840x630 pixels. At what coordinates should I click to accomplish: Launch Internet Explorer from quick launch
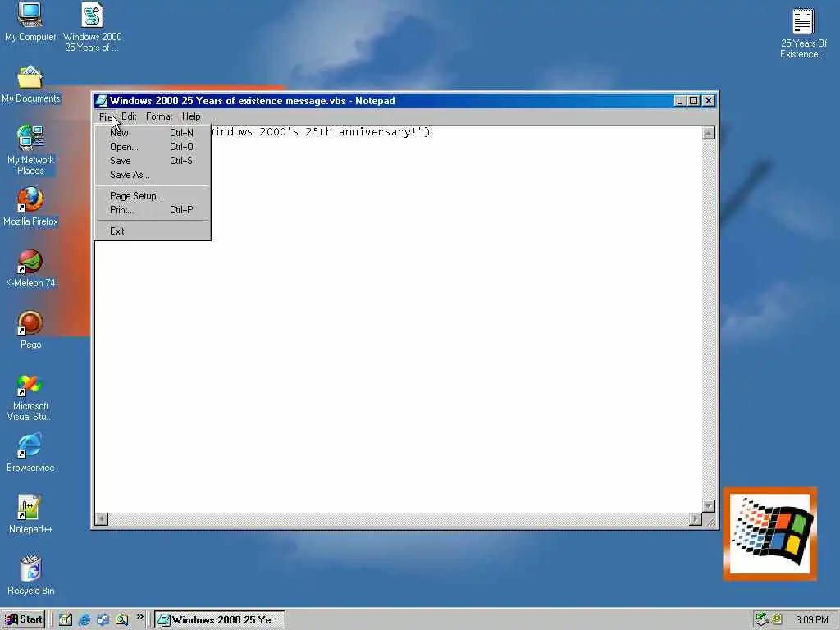coord(84,620)
